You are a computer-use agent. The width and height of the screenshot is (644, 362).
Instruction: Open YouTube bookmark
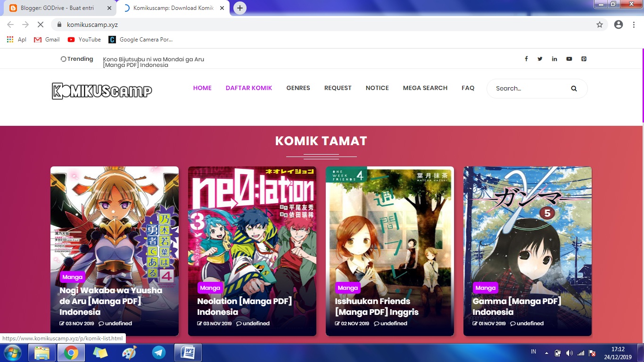pyautogui.click(x=84, y=40)
